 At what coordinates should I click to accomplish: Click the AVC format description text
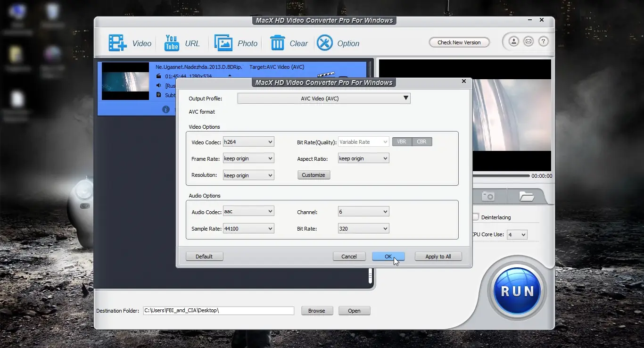point(202,112)
